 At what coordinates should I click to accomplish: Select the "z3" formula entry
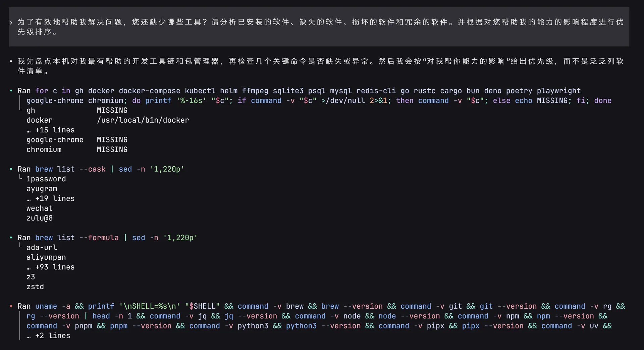[x=31, y=277]
